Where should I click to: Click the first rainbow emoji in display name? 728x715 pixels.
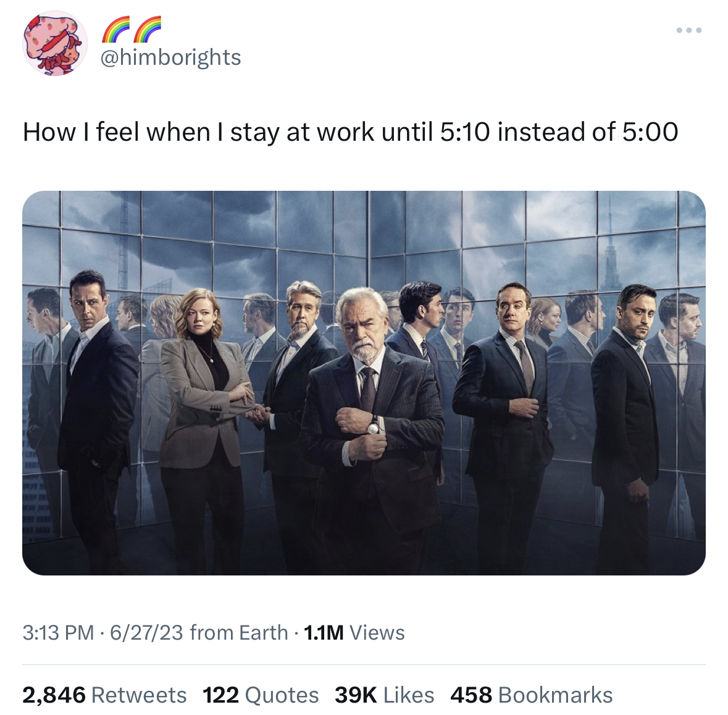coord(115,29)
